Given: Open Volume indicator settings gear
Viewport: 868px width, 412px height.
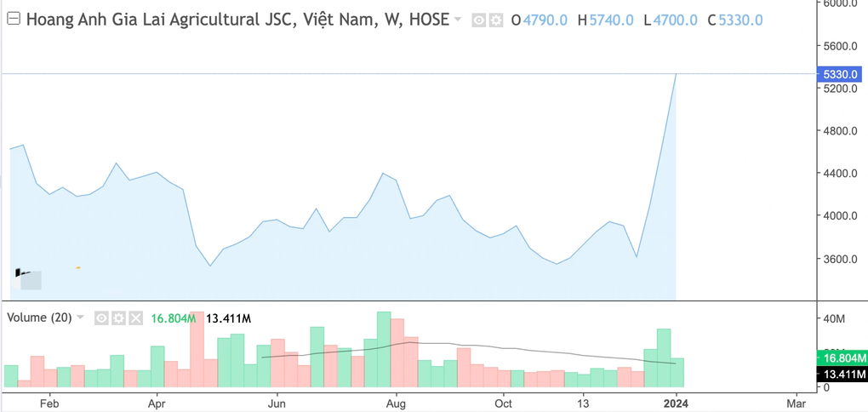Looking at the screenshot, I should [x=118, y=318].
